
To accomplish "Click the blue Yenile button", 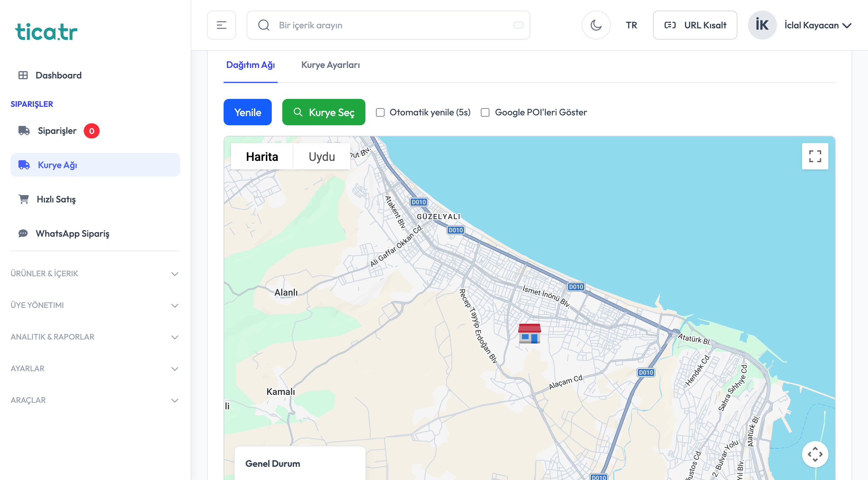I will pyautogui.click(x=247, y=112).
